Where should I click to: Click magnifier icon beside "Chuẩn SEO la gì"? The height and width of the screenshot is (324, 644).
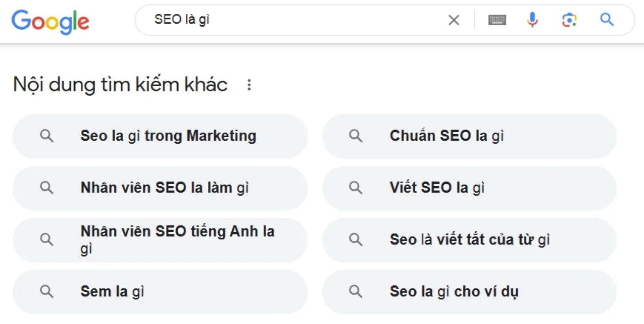355,136
